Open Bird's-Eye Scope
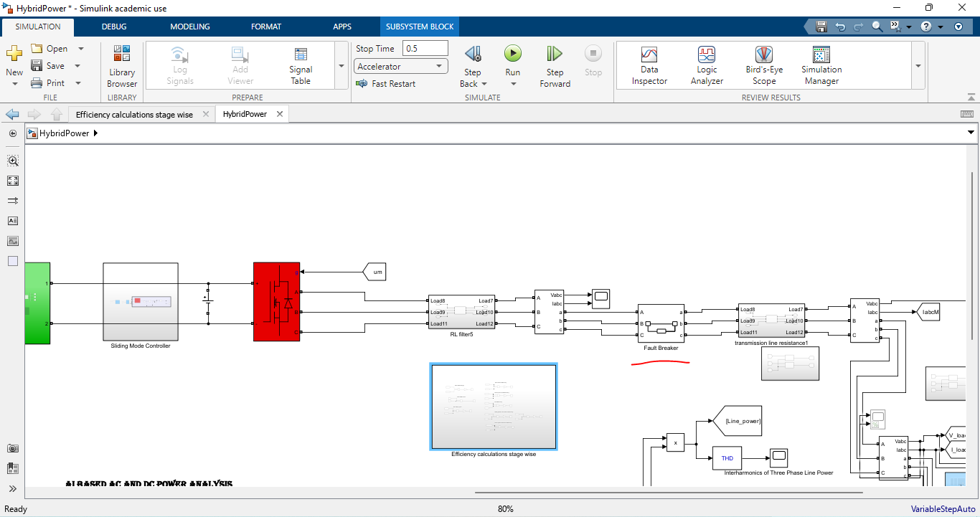Screen dimensions: 980x517 [764, 66]
